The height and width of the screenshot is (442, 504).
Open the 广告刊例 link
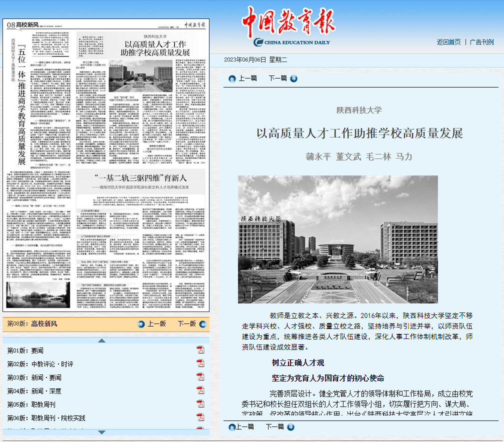(481, 42)
